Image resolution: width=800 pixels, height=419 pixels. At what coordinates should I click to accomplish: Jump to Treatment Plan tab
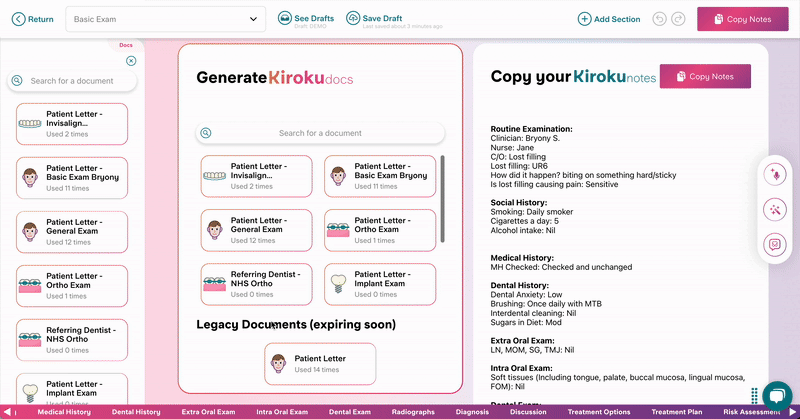tap(677, 412)
